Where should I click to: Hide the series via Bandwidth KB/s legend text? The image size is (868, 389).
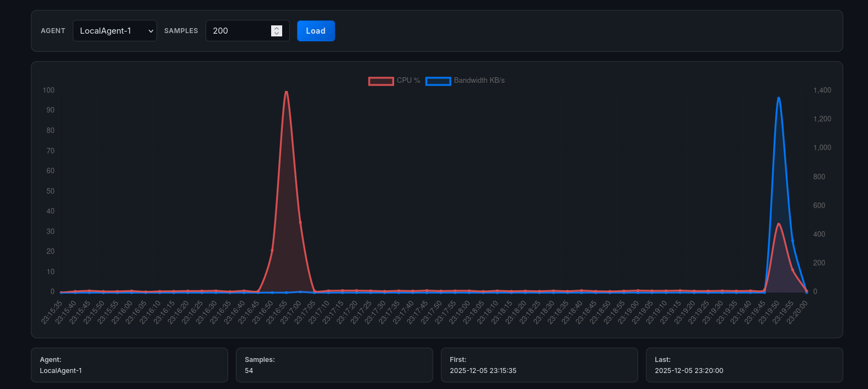(x=479, y=81)
